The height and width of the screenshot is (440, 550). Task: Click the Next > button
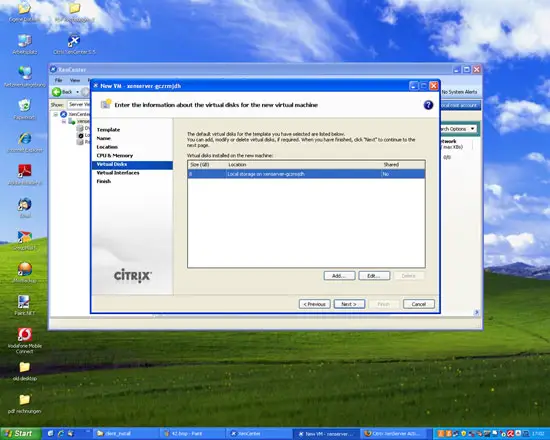coord(349,304)
